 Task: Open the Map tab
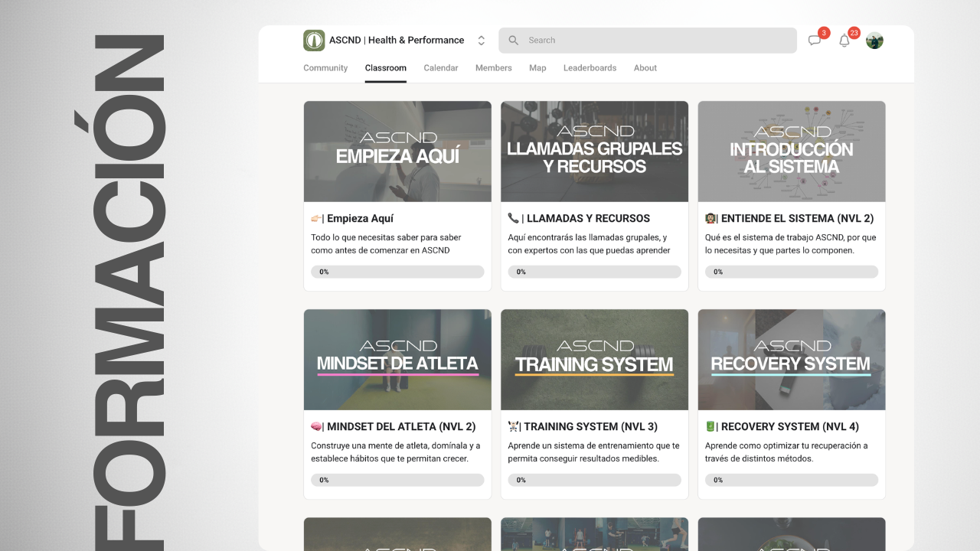(x=537, y=68)
